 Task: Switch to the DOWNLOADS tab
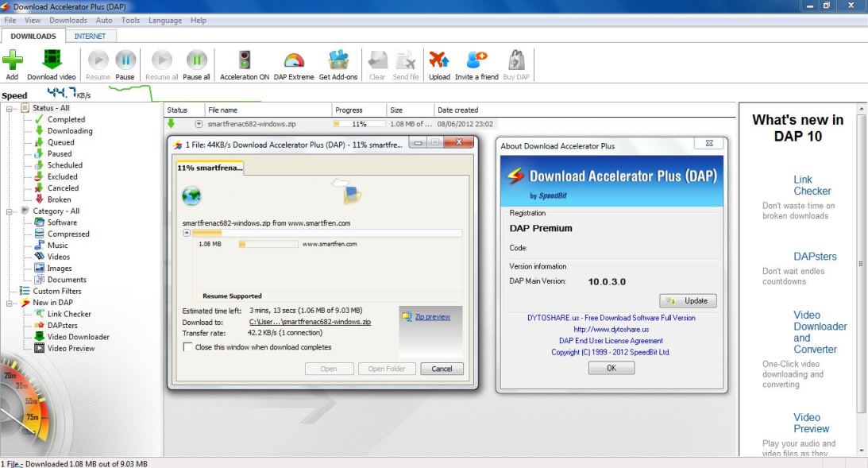click(x=33, y=36)
